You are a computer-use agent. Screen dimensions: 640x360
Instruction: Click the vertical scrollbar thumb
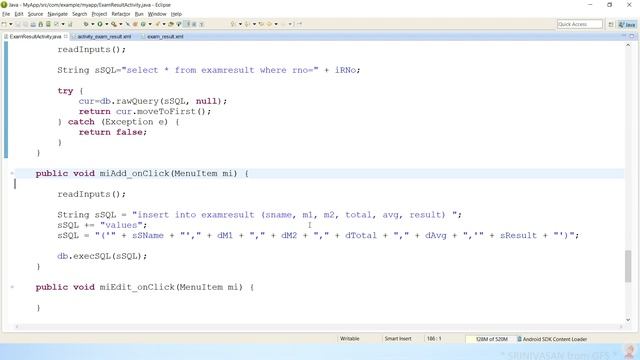(628, 266)
